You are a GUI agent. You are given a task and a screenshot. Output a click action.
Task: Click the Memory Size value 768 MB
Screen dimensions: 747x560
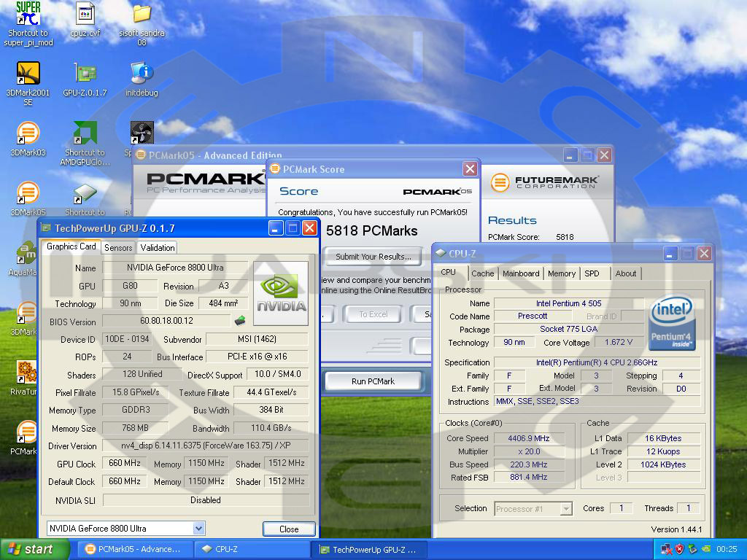pyautogui.click(x=135, y=427)
